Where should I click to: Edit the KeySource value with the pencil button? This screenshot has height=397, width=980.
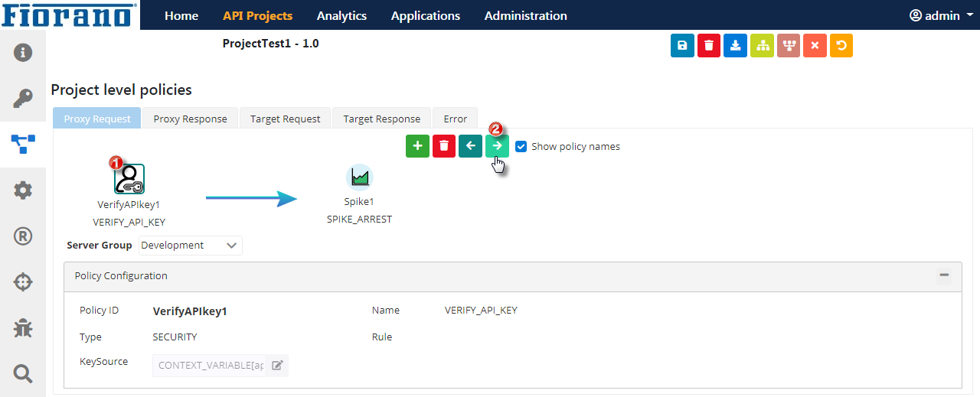(x=277, y=365)
